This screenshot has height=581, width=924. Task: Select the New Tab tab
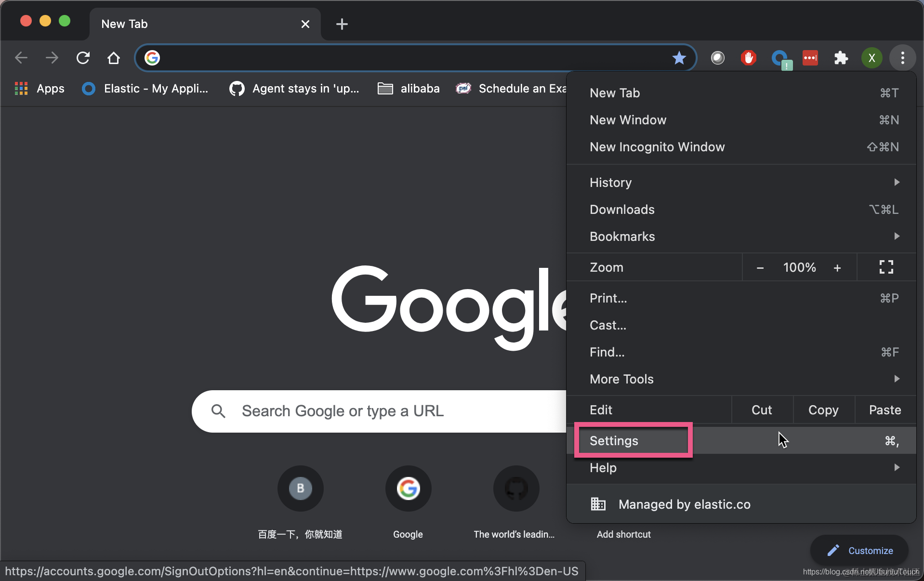click(205, 24)
